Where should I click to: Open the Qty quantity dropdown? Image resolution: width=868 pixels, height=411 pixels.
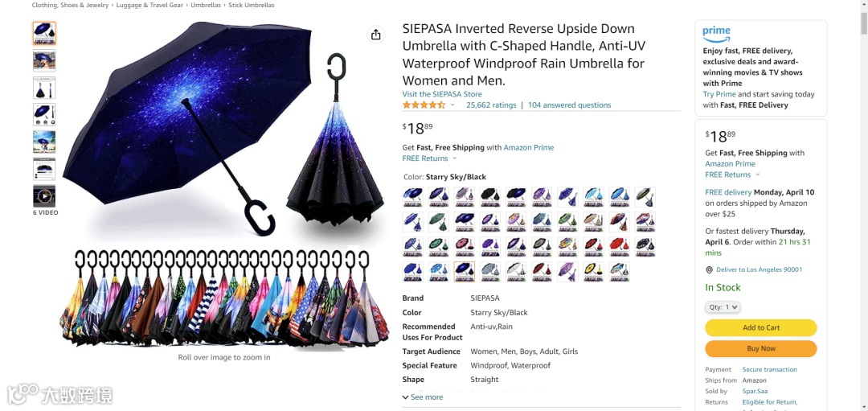[723, 307]
